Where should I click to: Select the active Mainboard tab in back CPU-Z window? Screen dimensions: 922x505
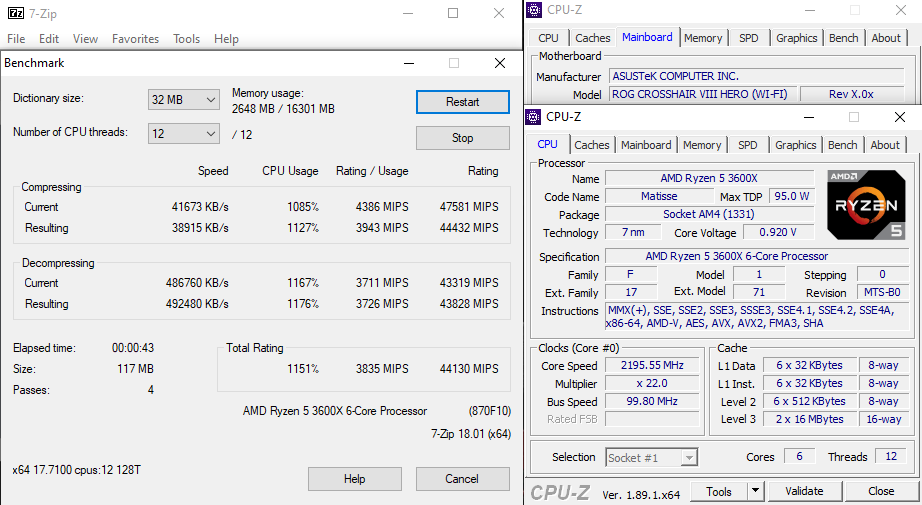[647, 37]
